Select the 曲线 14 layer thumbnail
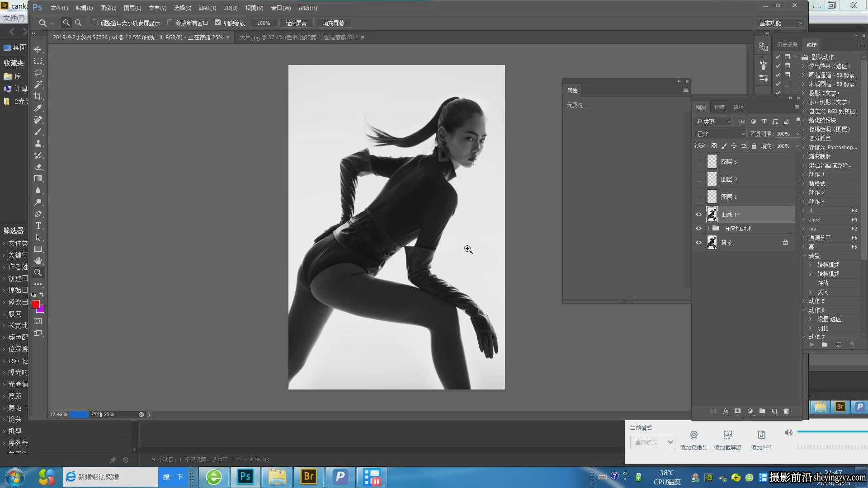The height and width of the screenshot is (488, 868). click(712, 215)
